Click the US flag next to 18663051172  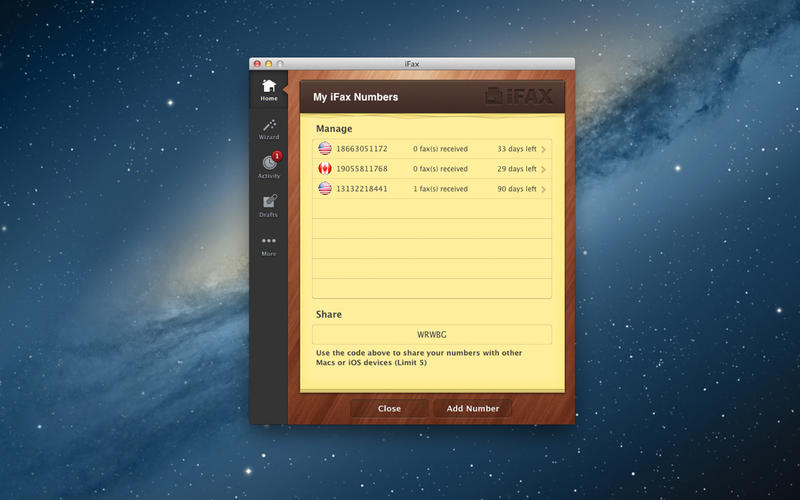pos(325,149)
